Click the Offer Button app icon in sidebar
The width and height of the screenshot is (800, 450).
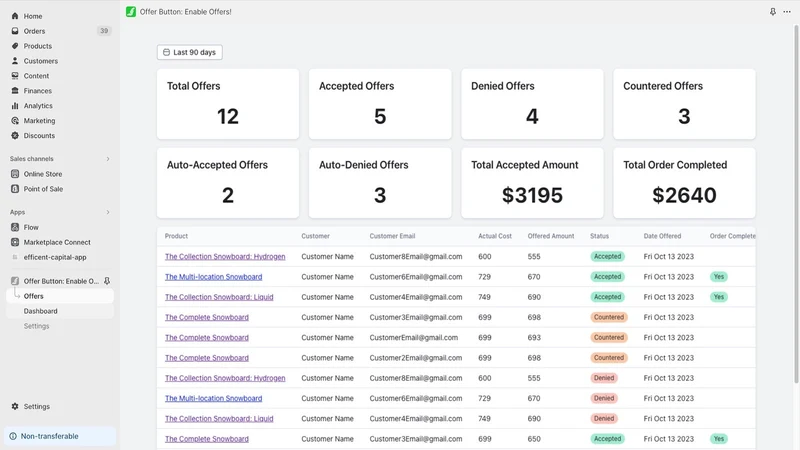click(x=15, y=281)
